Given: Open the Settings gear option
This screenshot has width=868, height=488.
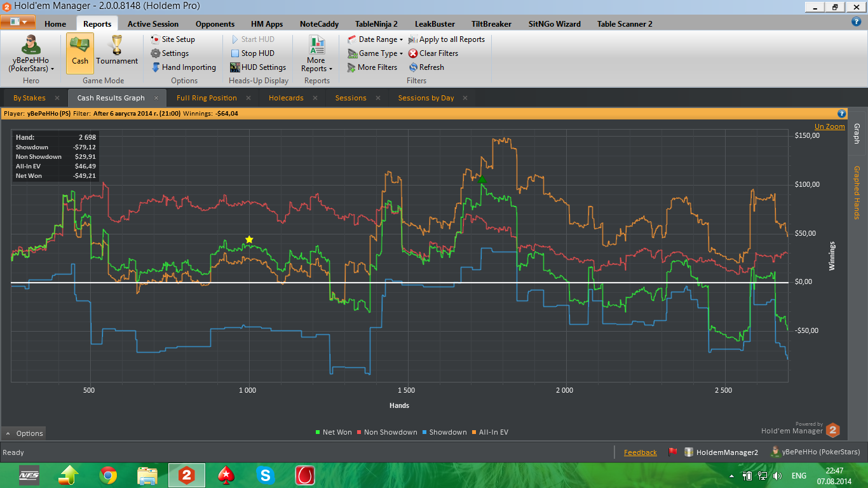Looking at the screenshot, I should point(170,53).
